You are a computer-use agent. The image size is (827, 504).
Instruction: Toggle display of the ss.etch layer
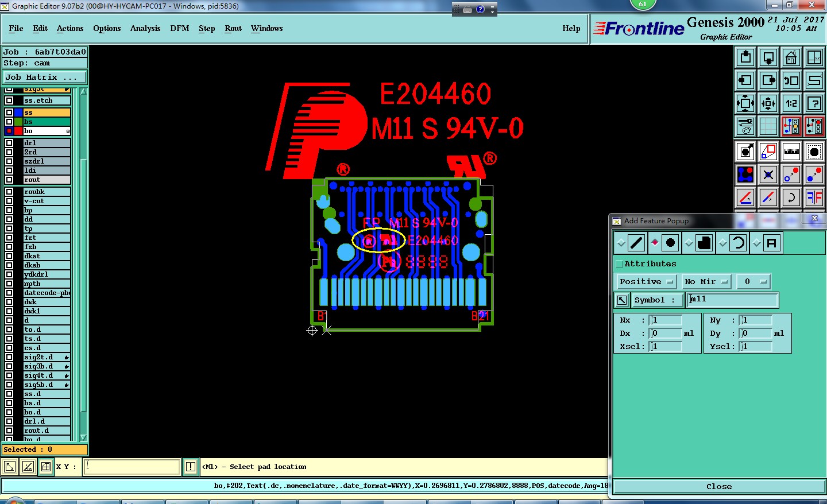(9, 100)
